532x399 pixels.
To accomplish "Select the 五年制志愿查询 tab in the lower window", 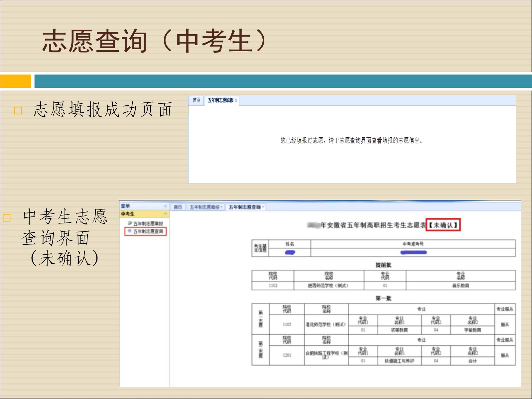I will (244, 207).
